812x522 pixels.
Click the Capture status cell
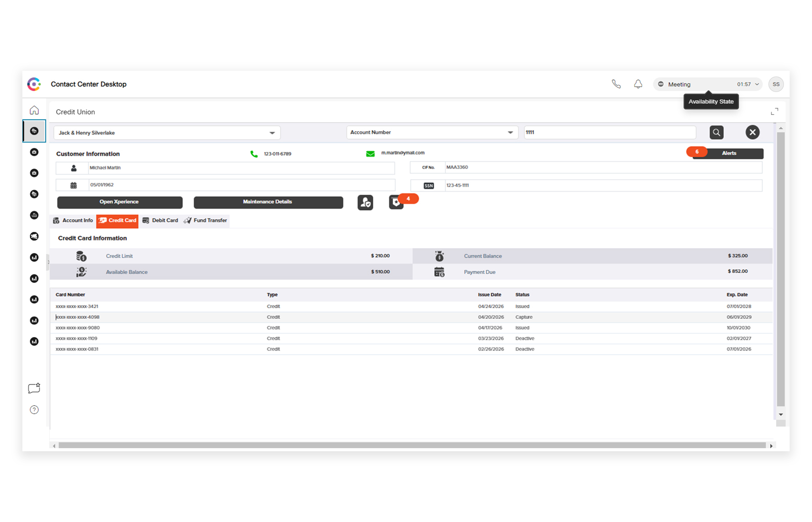click(x=524, y=317)
